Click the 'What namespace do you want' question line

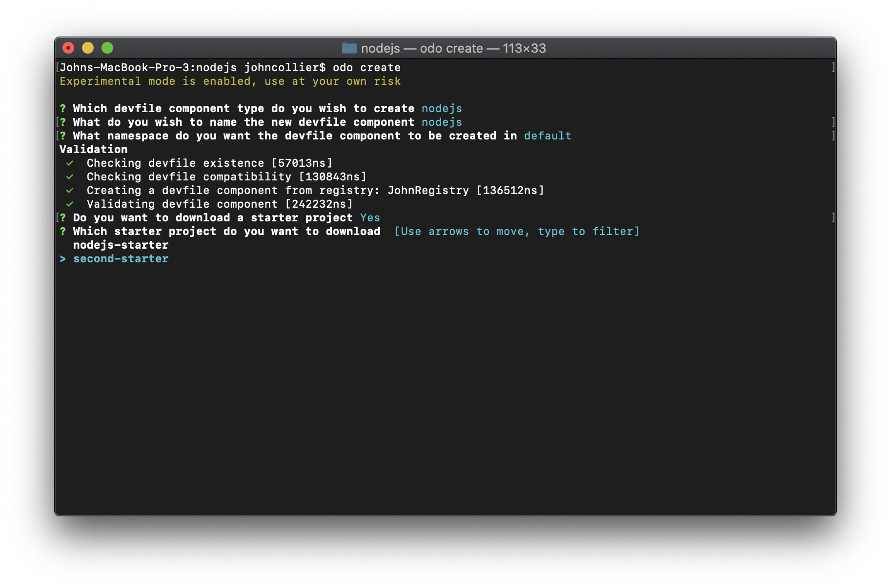[315, 136]
